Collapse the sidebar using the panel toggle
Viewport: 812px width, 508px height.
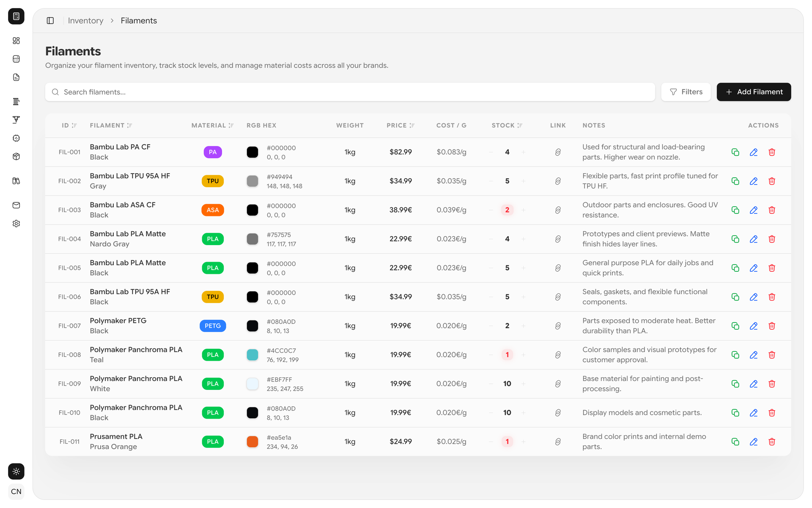[50, 20]
